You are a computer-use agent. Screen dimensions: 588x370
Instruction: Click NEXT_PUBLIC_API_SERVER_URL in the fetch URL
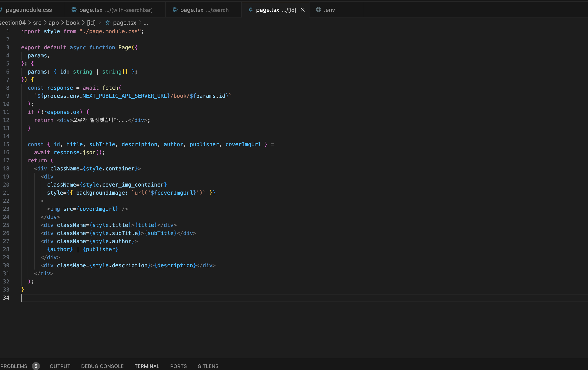click(x=125, y=96)
